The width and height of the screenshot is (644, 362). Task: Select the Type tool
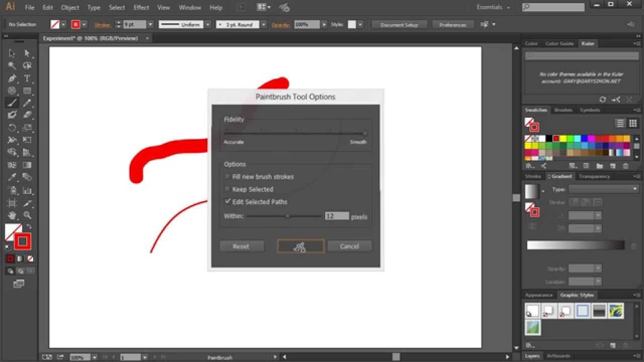(x=27, y=78)
